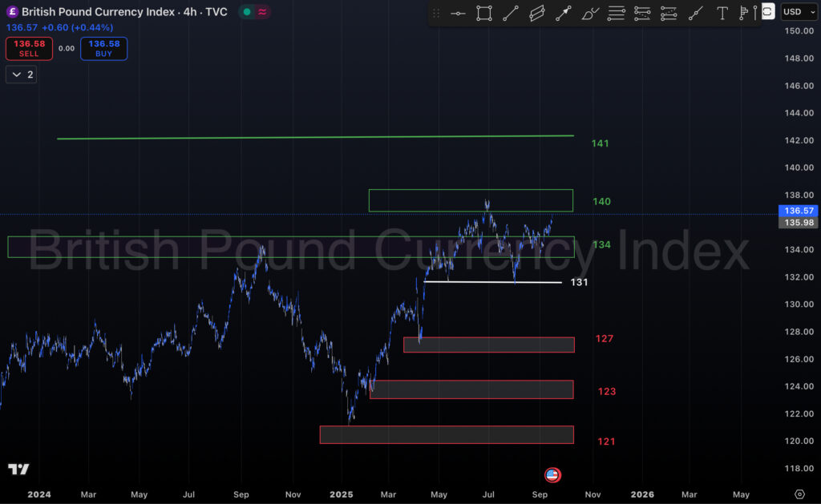The image size is (821, 504).
Task: Select the Trend Line drawing tool
Action: tap(511, 13)
